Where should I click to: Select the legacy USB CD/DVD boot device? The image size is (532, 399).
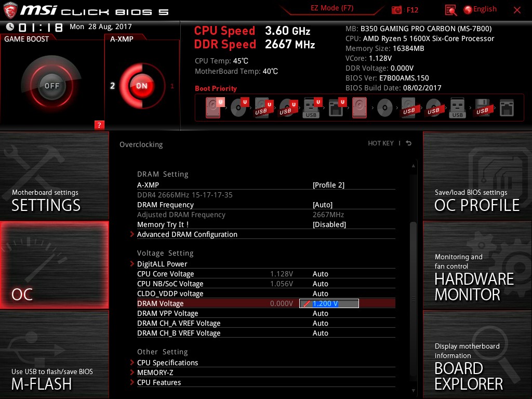(x=433, y=108)
